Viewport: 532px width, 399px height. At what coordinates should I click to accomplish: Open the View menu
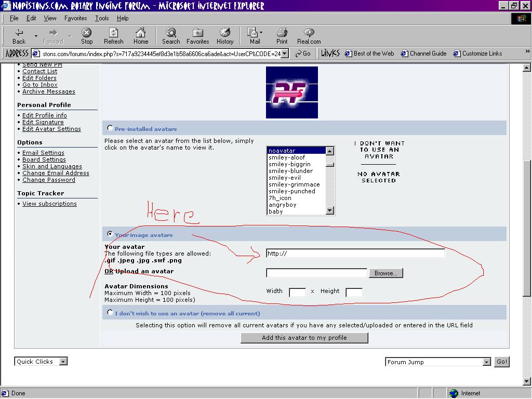click(x=50, y=18)
